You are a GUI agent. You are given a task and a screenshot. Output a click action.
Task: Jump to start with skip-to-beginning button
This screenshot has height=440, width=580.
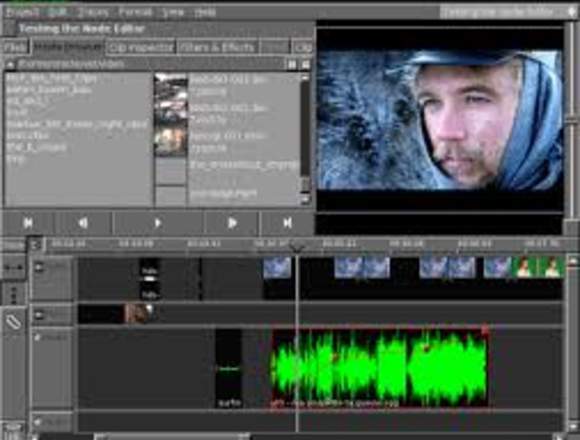pyautogui.click(x=28, y=223)
